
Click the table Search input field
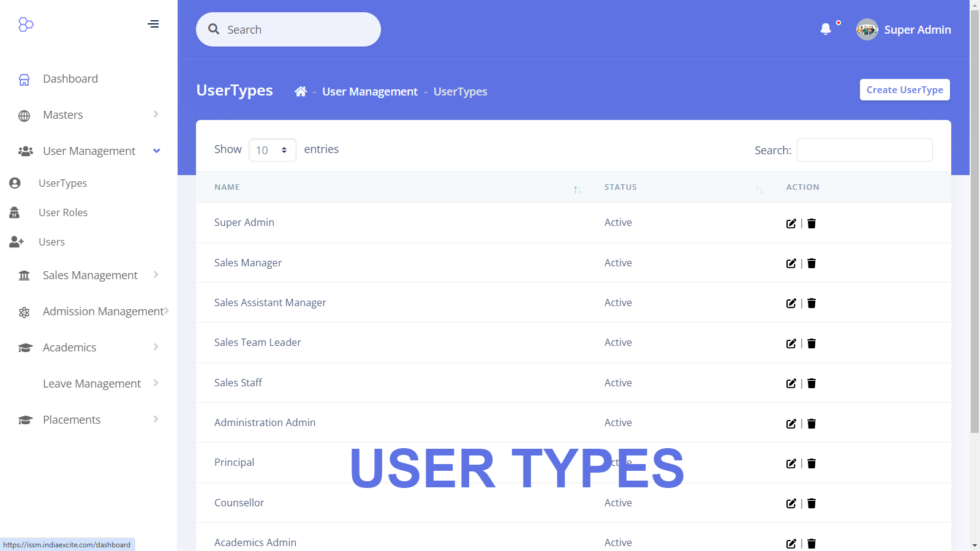click(864, 150)
